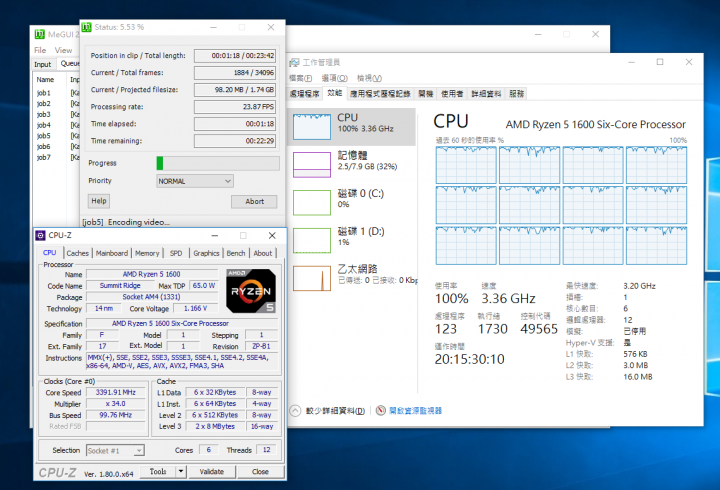The width and height of the screenshot is (720, 490).
Task: Switch to the 應用程式歷程記錄 tab
Action: pyautogui.click(x=380, y=94)
